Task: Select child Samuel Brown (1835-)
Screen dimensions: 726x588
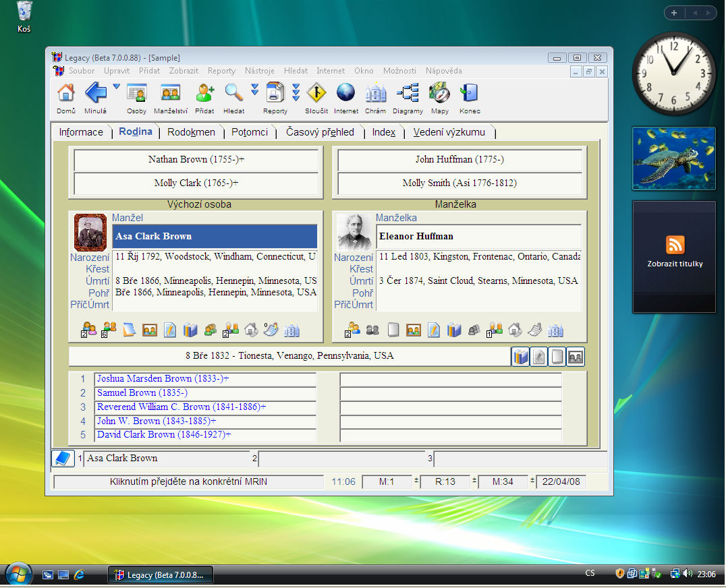Action: [205, 393]
